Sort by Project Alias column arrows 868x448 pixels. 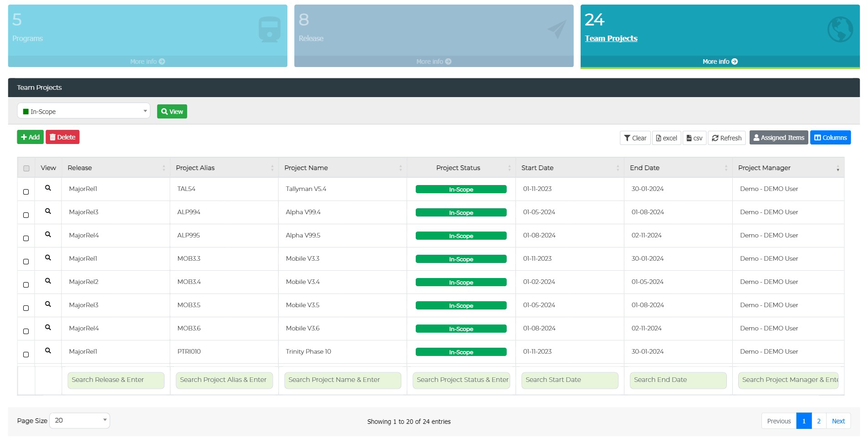click(272, 168)
